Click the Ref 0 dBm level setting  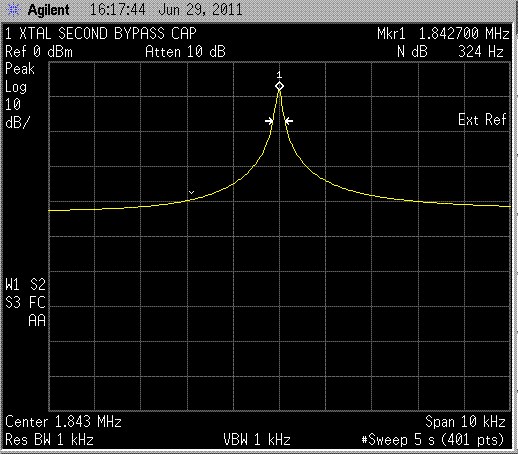point(39,52)
